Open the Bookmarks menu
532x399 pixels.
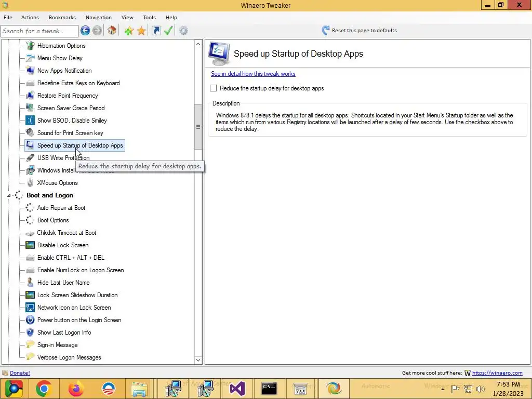[62, 17]
